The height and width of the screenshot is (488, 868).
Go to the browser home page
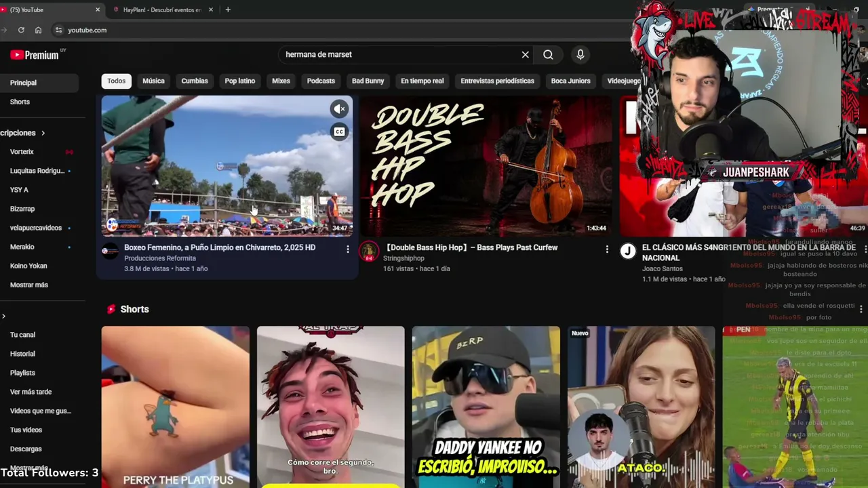pyautogui.click(x=38, y=30)
